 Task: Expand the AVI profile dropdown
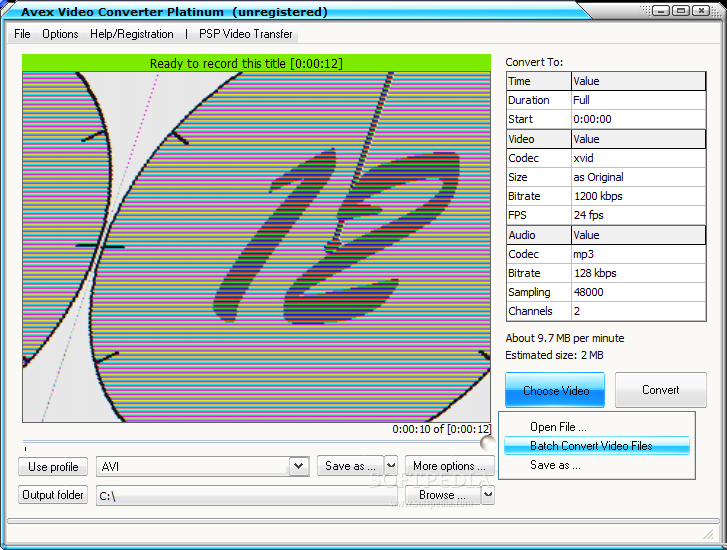click(299, 466)
